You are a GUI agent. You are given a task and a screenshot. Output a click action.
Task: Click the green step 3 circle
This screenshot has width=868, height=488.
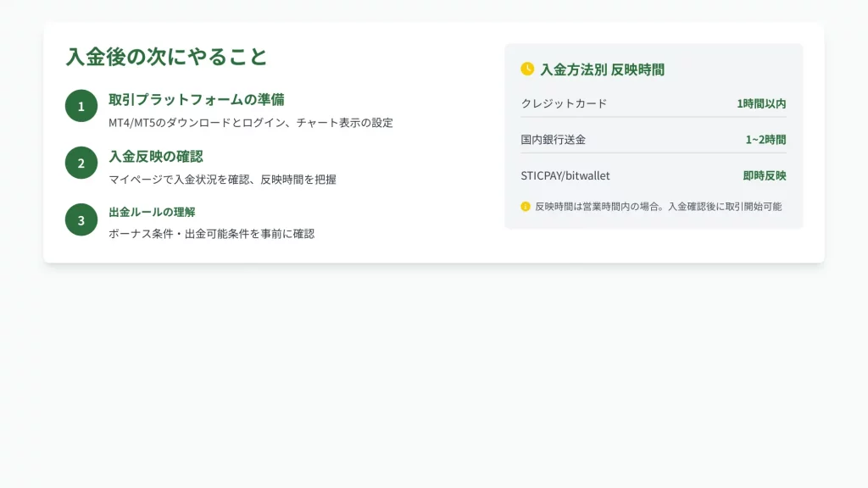(x=81, y=220)
